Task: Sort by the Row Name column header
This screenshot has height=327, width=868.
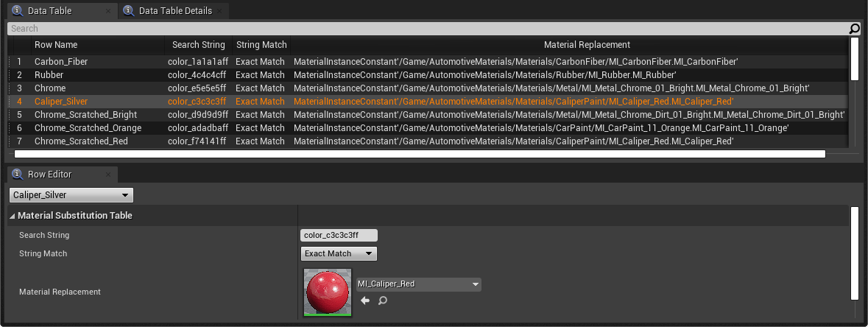Action: (x=56, y=45)
